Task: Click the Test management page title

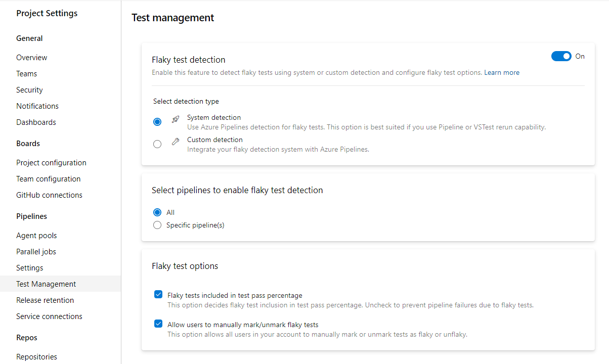Action: (173, 18)
